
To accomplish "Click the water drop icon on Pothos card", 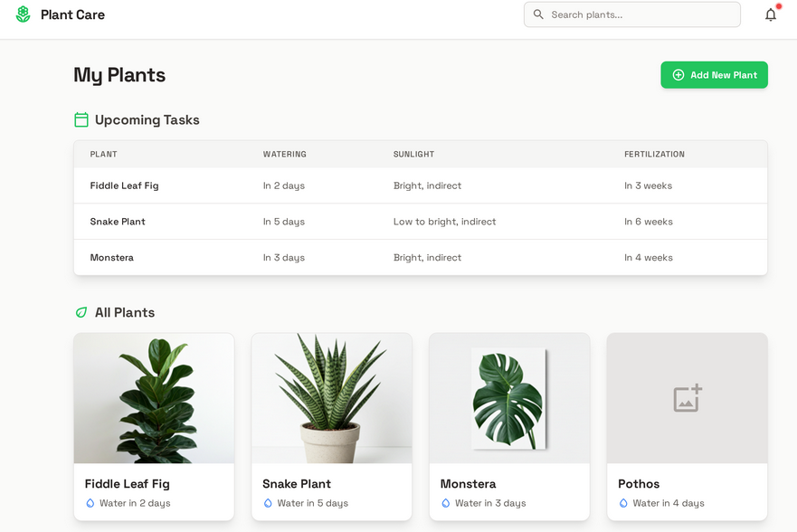I will pos(623,503).
